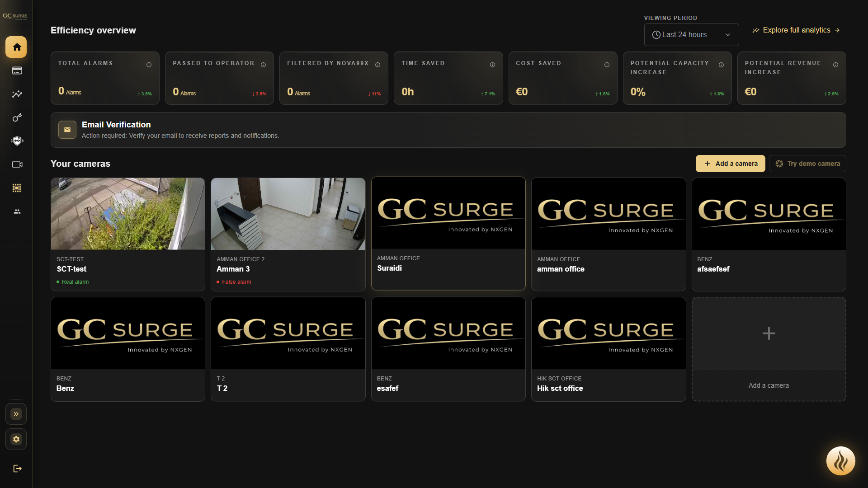Click the '0%' capacity increase value
The image size is (868, 488).
coord(638,92)
